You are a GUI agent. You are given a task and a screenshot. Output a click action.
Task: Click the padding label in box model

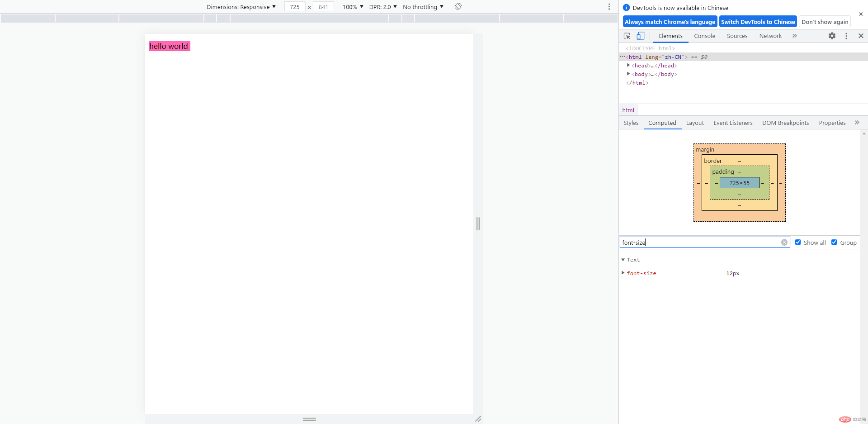click(723, 172)
